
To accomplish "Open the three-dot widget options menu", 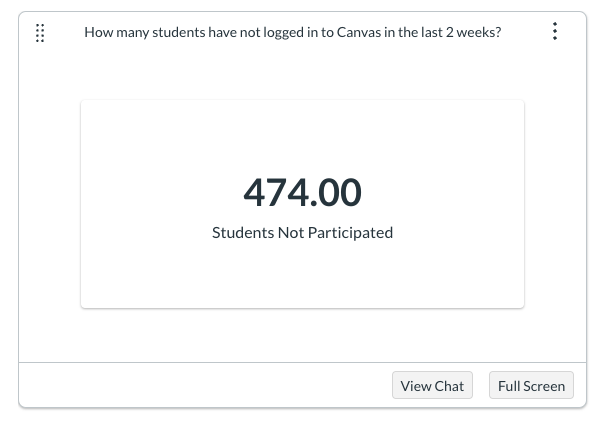I will [555, 32].
